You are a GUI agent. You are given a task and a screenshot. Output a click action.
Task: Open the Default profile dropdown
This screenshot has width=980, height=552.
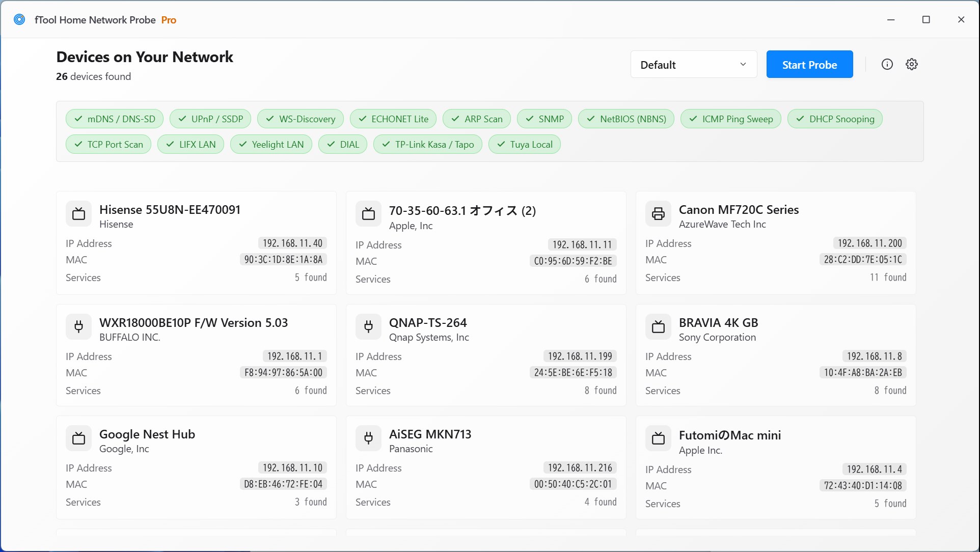pos(694,64)
